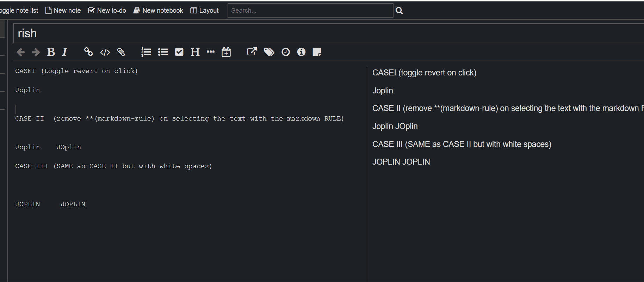Screen dimensions: 644x282
Task: Insert a numbered list
Action: 146,52
